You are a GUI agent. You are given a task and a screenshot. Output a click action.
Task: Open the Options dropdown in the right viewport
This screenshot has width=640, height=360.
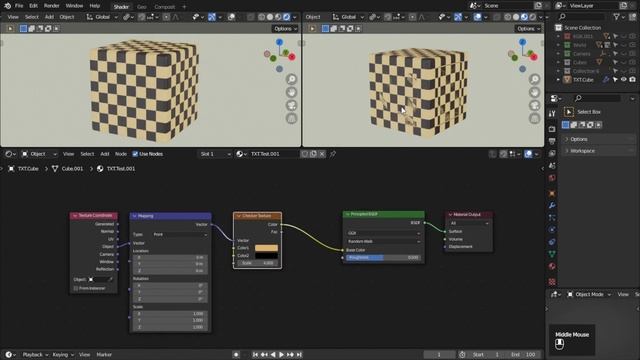pos(528,29)
